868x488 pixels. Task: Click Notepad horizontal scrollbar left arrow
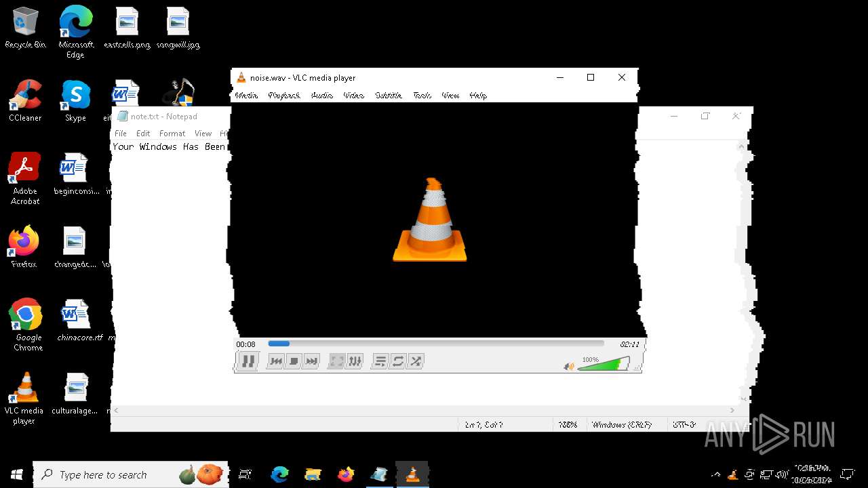(117, 410)
